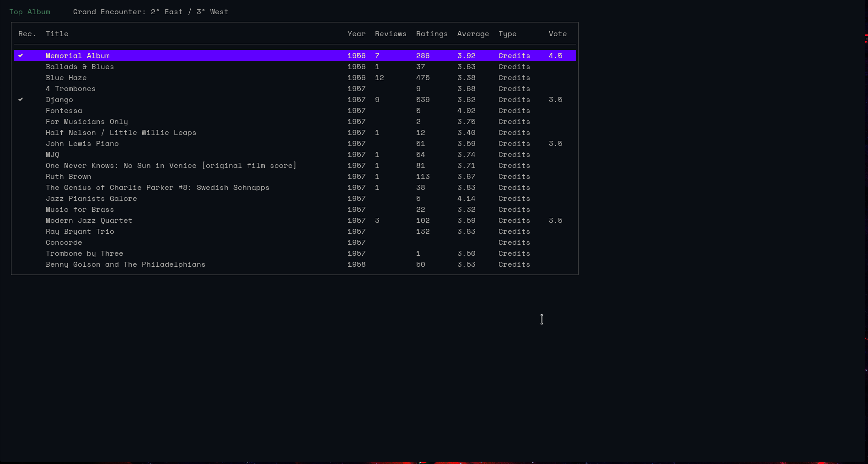Select Music for Brass album
Viewport: 868px width, 464px height.
(80, 210)
